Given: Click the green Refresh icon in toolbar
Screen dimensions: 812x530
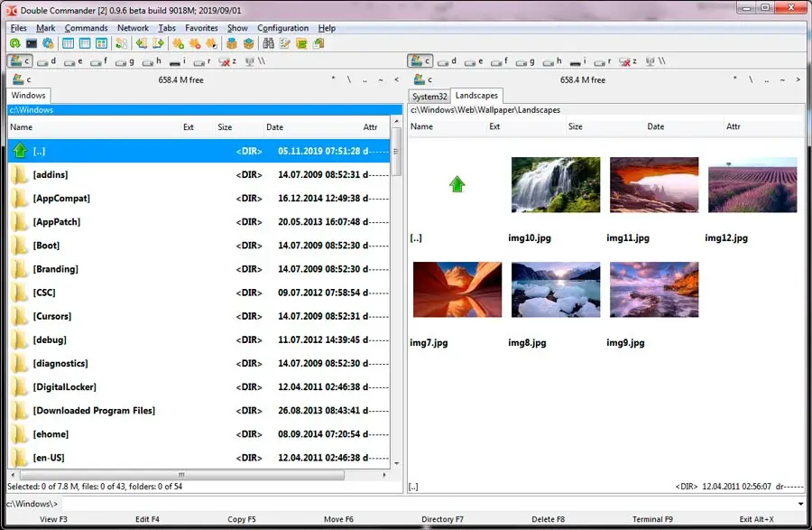Looking at the screenshot, I should tap(15, 42).
